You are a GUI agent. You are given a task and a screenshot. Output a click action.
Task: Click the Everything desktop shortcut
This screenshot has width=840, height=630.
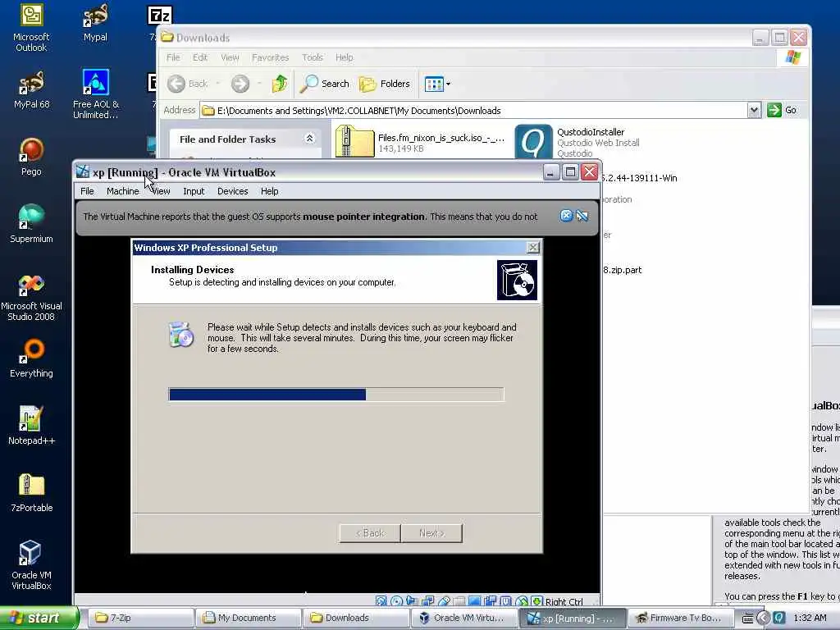coord(31,358)
